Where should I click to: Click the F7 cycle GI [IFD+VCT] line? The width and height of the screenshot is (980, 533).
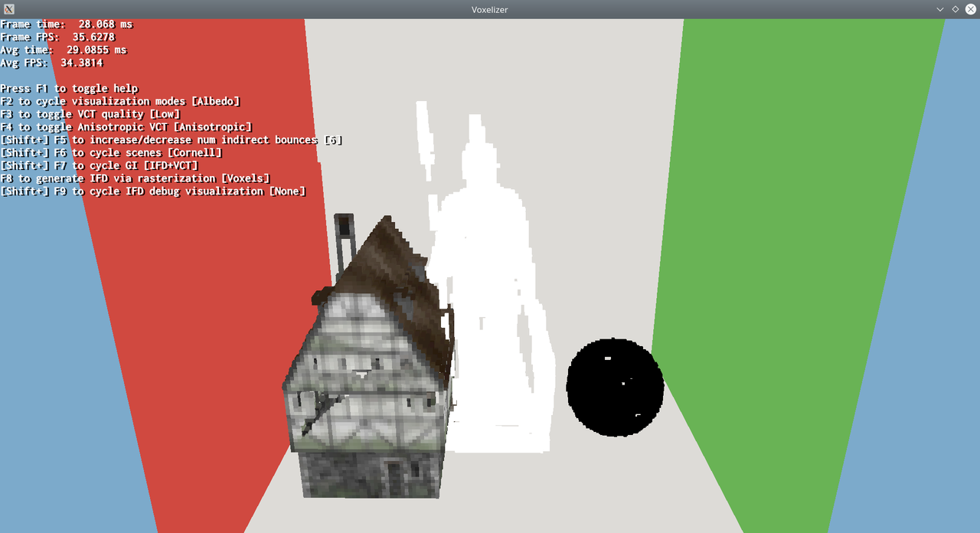pyautogui.click(x=100, y=165)
